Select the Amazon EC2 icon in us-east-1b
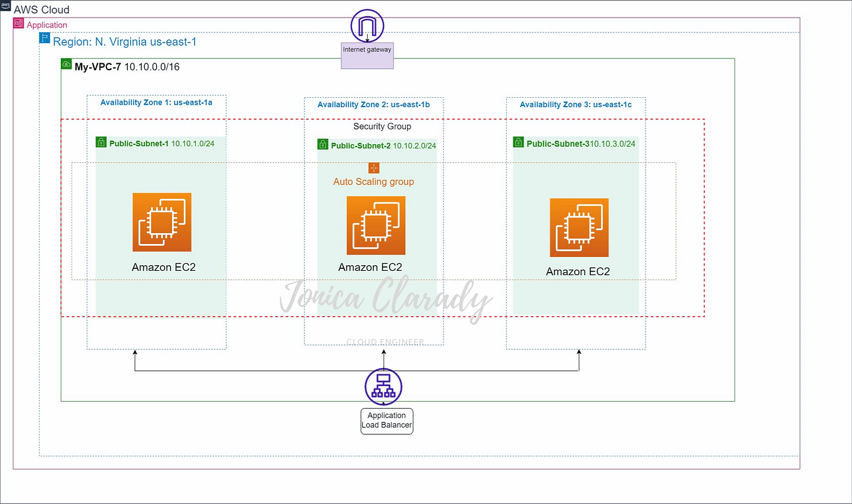 pyautogui.click(x=375, y=226)
